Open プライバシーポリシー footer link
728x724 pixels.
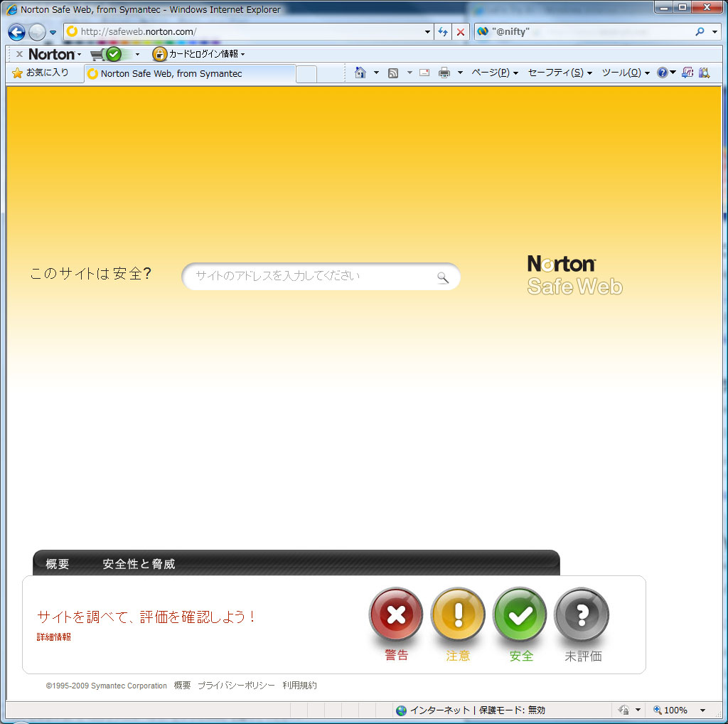[236, 686]
